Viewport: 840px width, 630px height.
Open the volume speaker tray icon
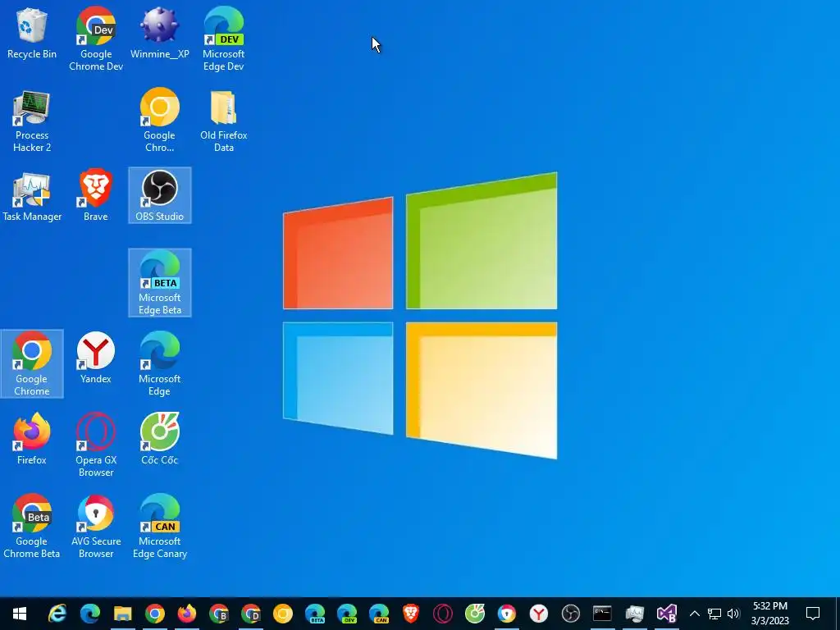(733, 614)
